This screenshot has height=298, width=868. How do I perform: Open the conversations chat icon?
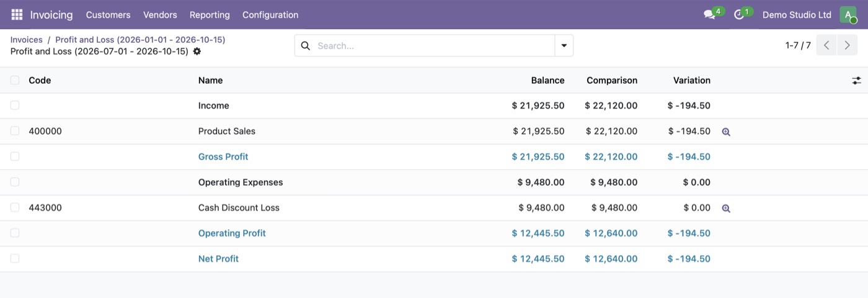click(709, 14)
